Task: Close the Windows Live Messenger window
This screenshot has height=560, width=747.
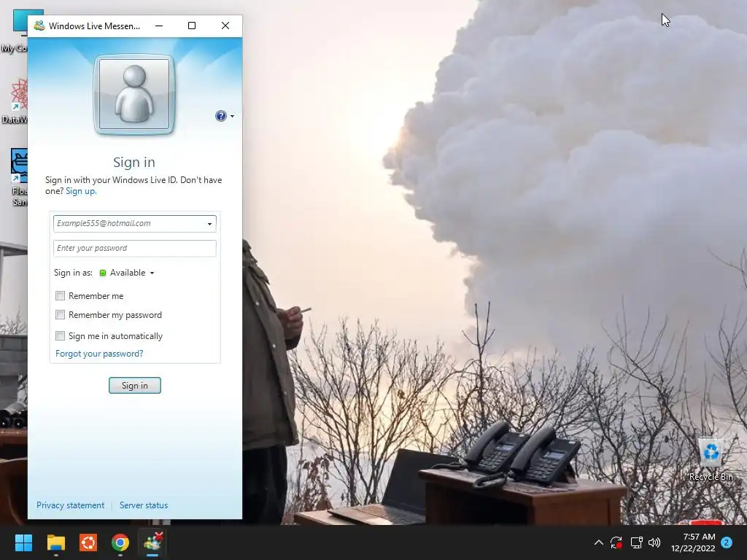Action: click(225, 26)
